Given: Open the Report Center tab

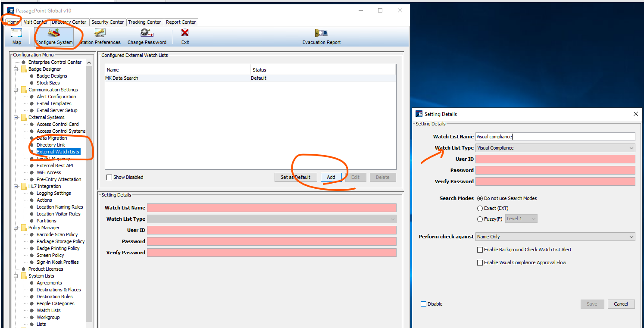Looking at the screenshot, I should [181, 22].
